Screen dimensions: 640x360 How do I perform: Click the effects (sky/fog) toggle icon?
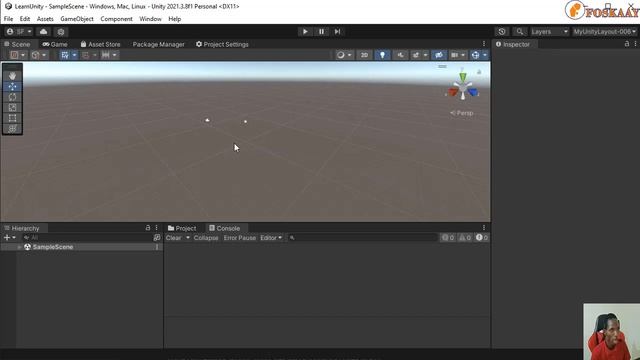click(416, 55)
